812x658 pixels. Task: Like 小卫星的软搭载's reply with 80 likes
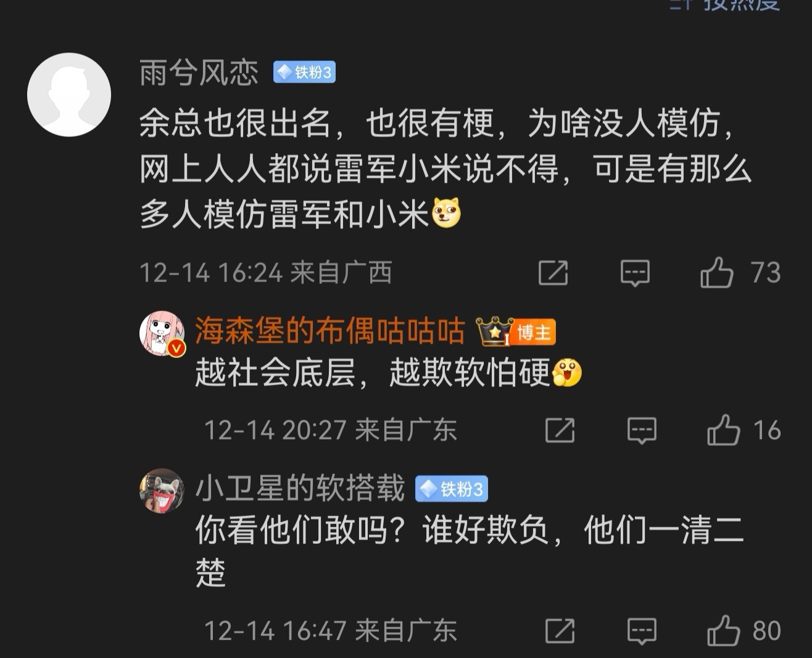(x=724, y=631)
